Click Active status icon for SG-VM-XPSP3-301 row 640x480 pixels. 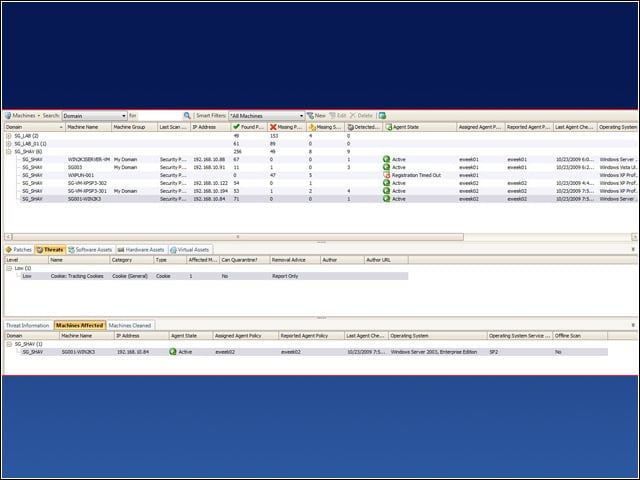coord(387,191)
